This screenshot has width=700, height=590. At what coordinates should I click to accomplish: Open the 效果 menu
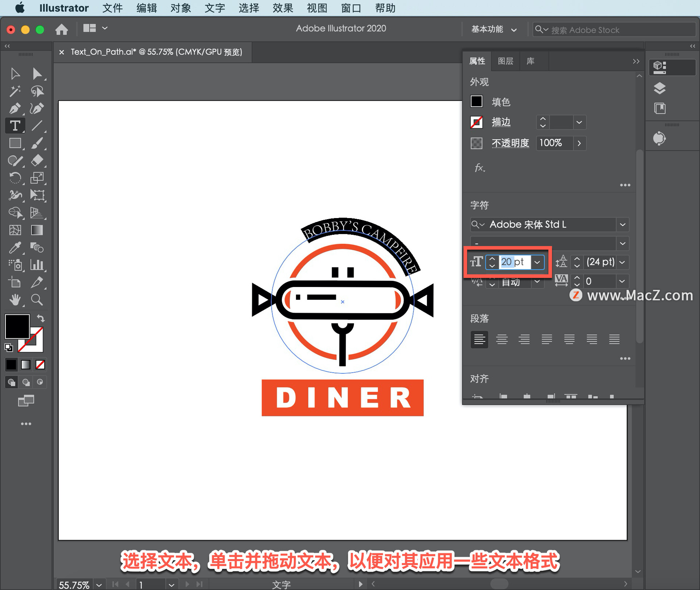pyautogui.click(x=283, y=8)
